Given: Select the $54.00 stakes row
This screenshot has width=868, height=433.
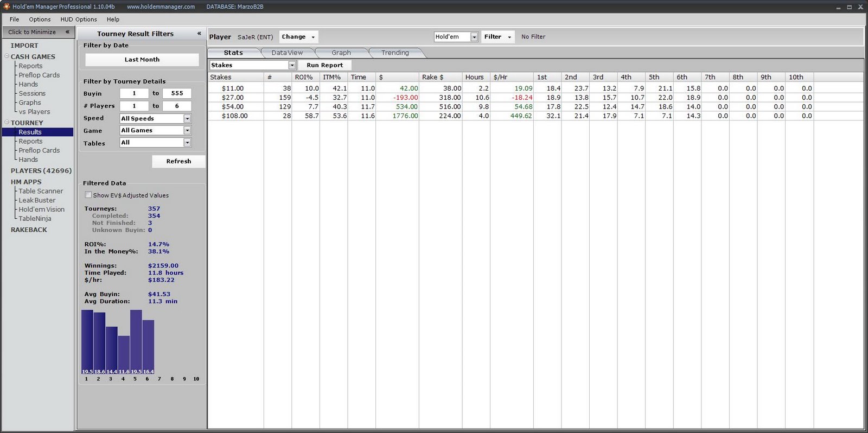Looking at the screenshot, I should pos(535,107).
